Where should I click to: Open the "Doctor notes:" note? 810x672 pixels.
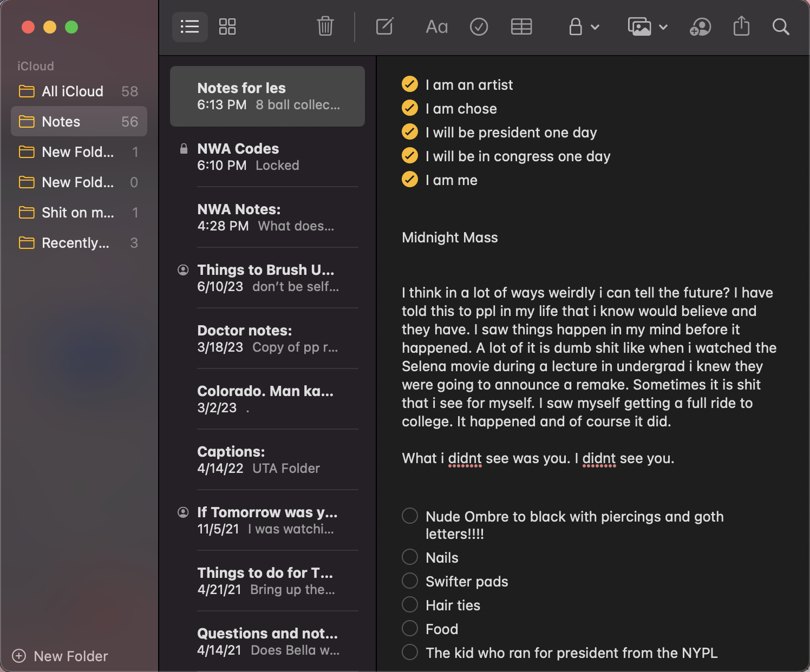pos(267,339)
